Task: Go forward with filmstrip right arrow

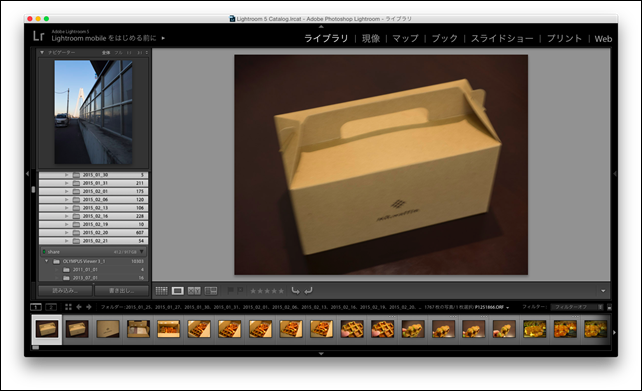Action: pos(89,307)
